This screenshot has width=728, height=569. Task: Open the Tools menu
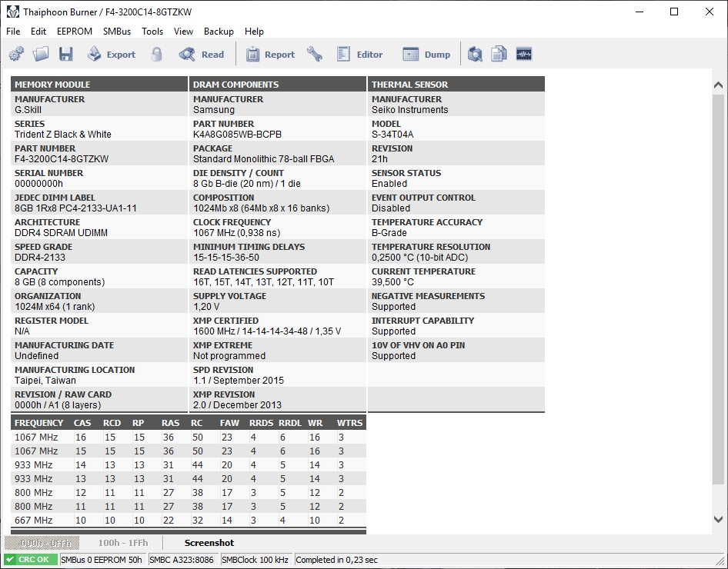click(152, 32)
